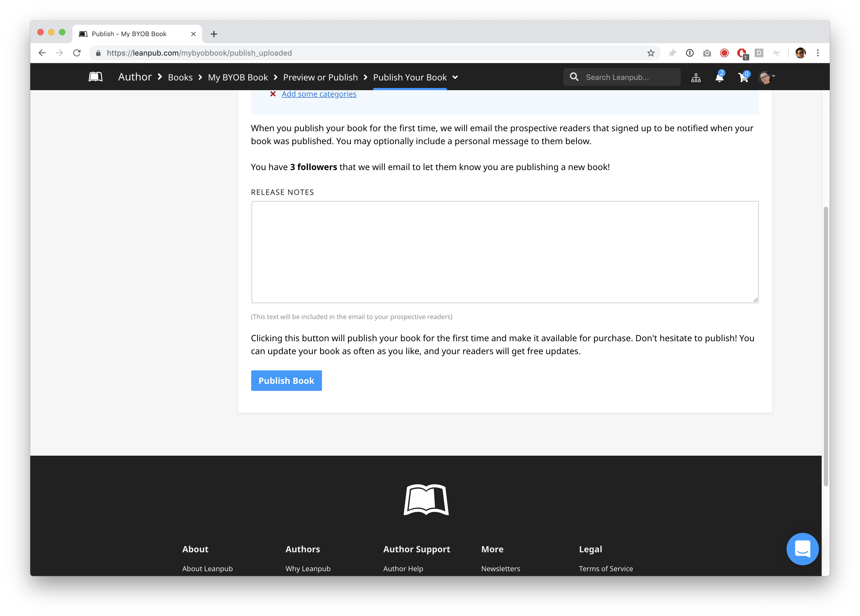Open the notifications bell icon

719,77
